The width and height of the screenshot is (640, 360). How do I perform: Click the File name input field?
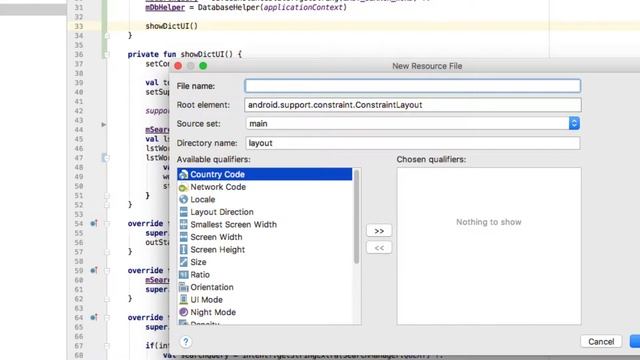(412, 86)
